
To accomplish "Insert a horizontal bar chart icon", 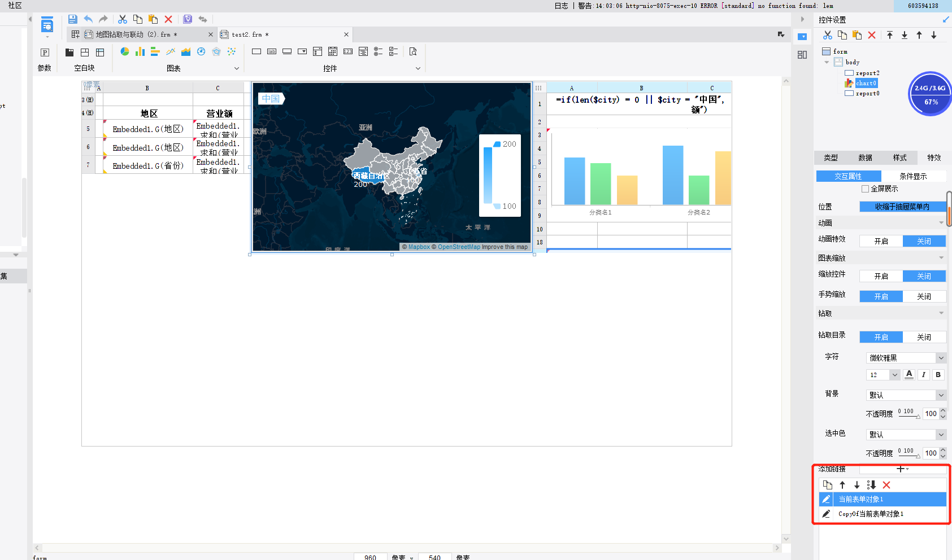I will click(x=155, y=51).
